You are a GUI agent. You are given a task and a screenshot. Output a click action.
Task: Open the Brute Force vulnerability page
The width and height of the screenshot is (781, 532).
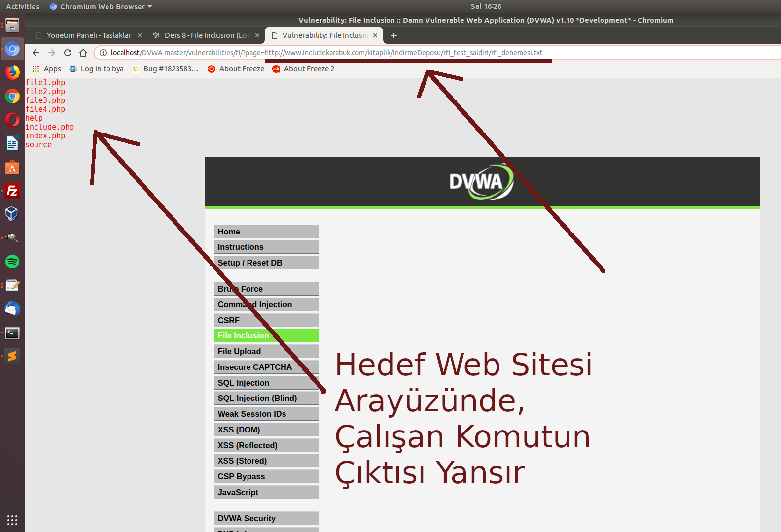click(266, 289)
